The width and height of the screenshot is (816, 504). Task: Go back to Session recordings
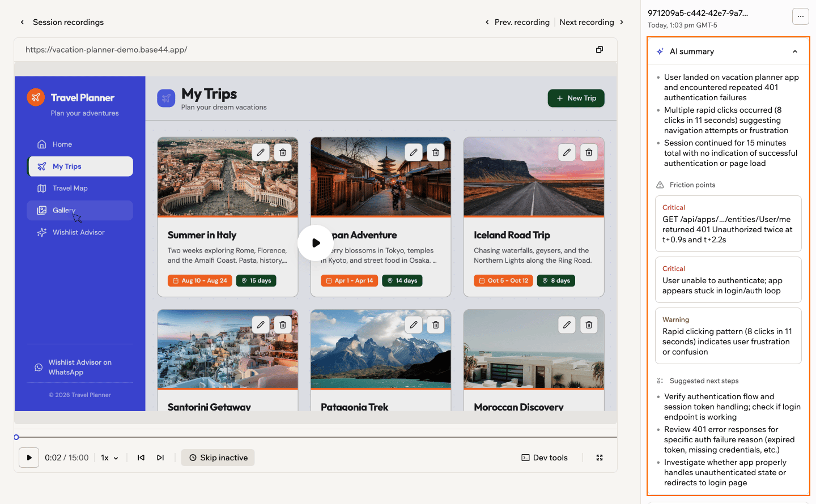62,22
